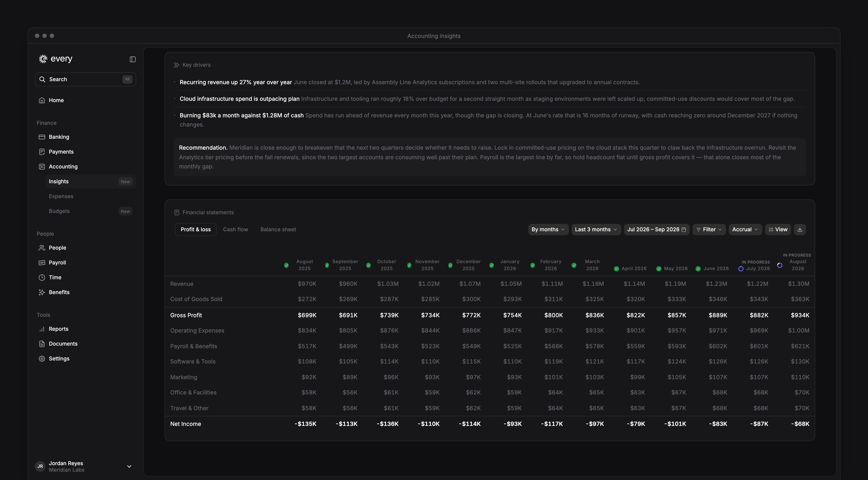The height and width of the screenshot is (480, 868).
Task: Select the Profit & loss tab
Action: (x=196, y=229)
